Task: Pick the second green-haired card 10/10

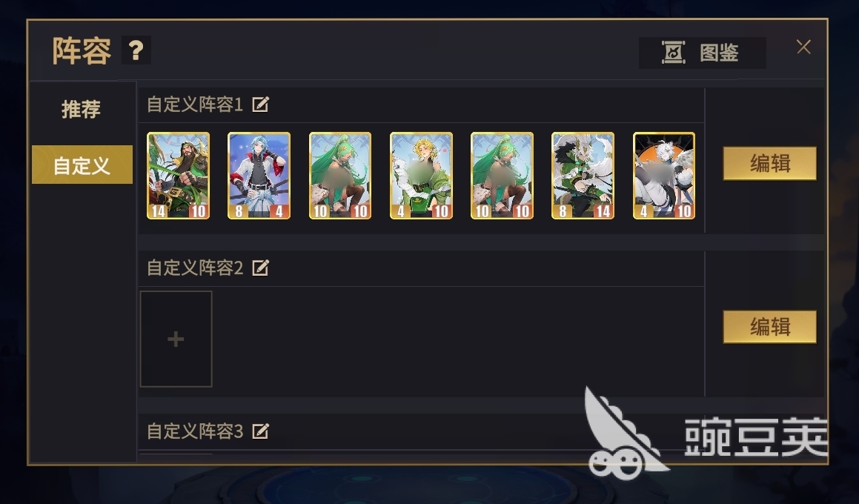Action: coord(502,176)
